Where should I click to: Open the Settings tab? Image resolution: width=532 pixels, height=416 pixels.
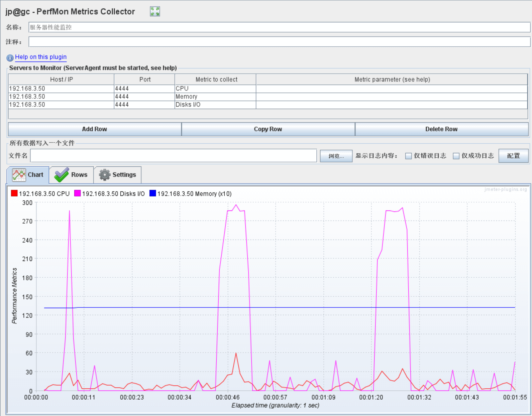pos(118,175)
